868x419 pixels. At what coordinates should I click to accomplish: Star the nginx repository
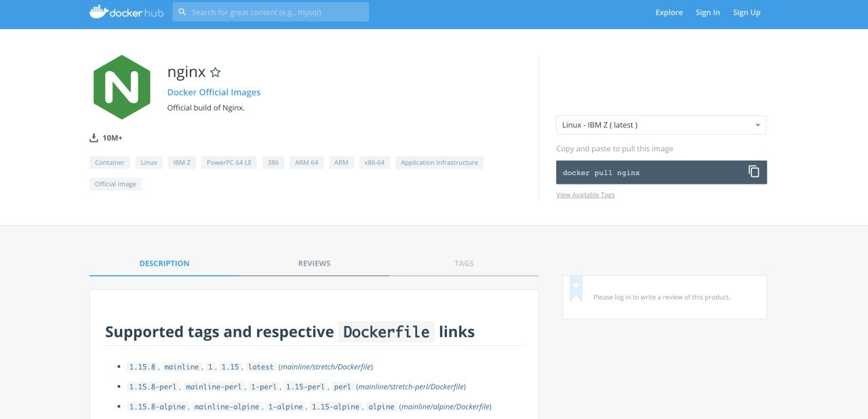[x=215, y=73]
